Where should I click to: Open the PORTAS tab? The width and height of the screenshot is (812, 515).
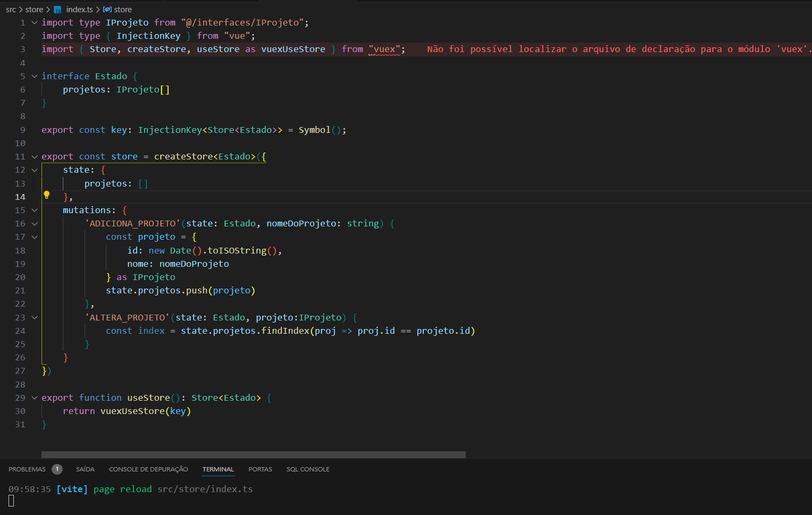coord(260,469)
